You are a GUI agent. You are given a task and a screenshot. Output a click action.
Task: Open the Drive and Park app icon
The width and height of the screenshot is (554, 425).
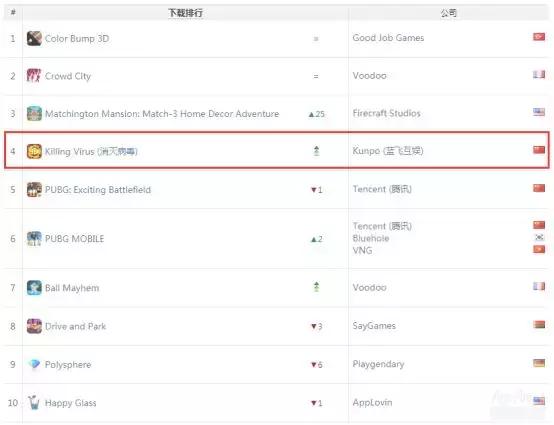coord(34,326)
